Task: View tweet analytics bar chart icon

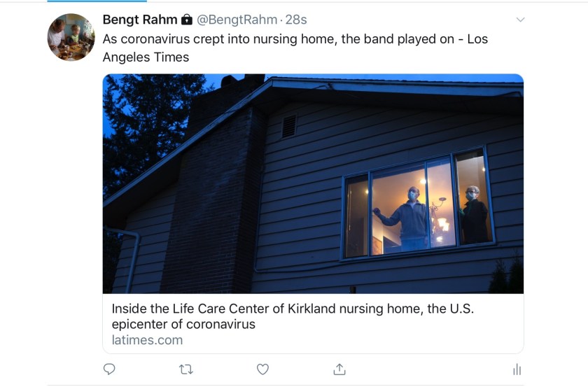Action: (517, 370)
